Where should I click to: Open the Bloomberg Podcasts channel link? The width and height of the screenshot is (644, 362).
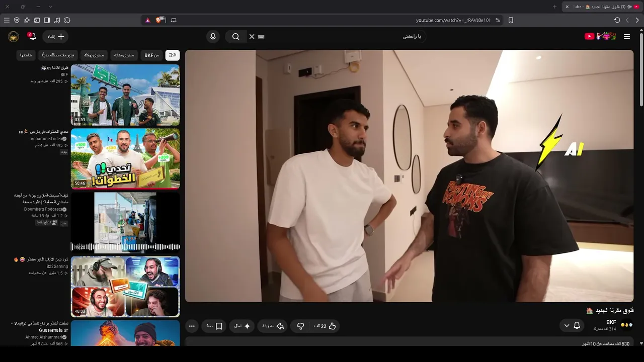[x=43, y=209]
